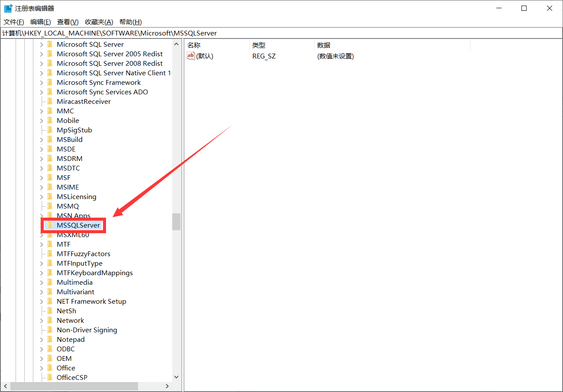Click the REG_SZ type cell
The width and height of the screenshot is (563, 392).
pos(264,56)
